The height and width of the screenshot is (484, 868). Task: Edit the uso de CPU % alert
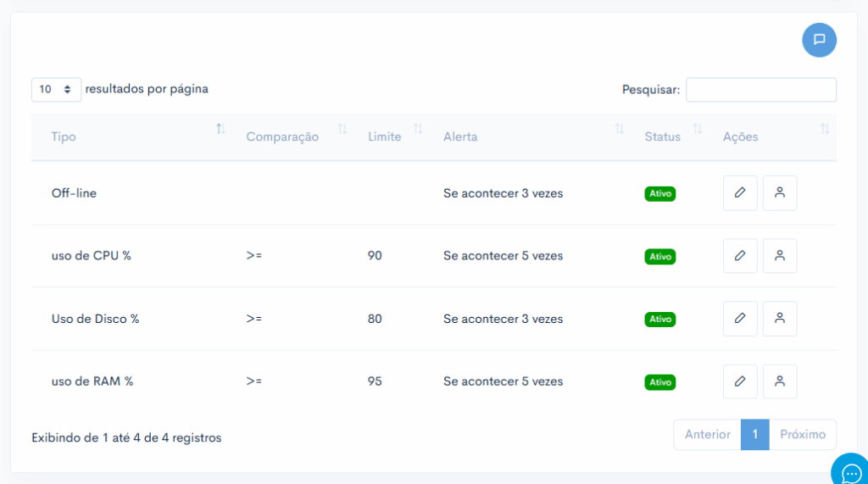click(739, 256)
